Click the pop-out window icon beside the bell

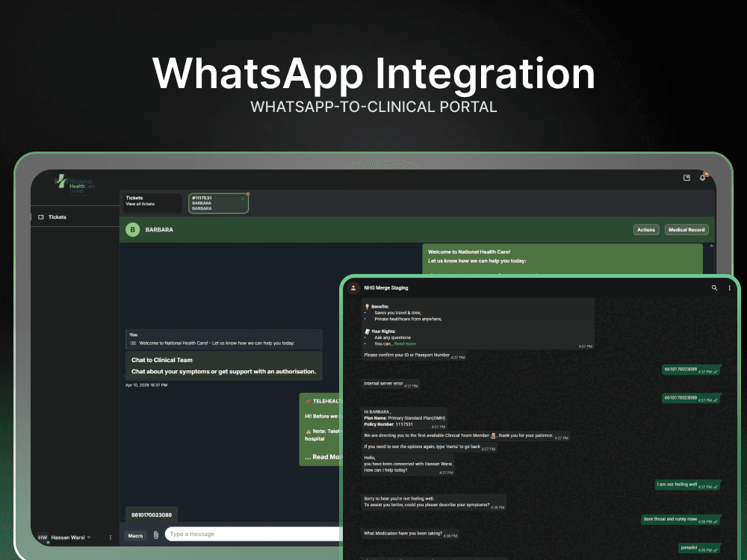pyautogui.click(x=686, y=178)
